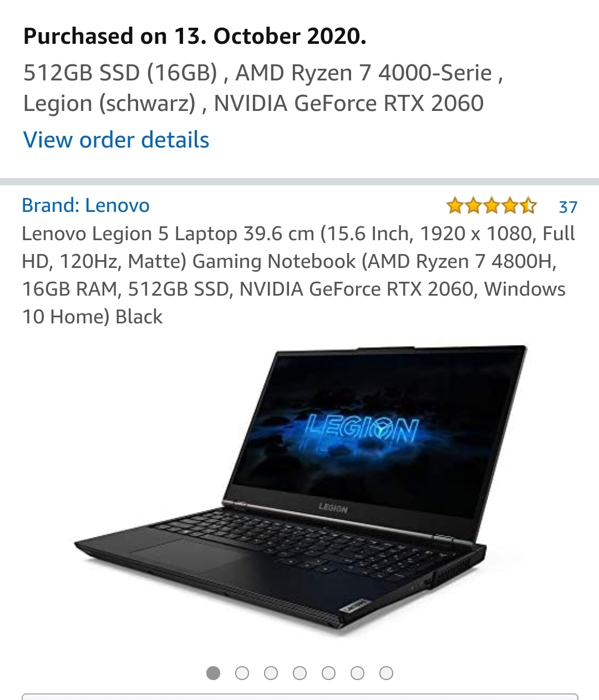Tap the Lenovo Legion 5 product title
Viewport: 599px width, 700px height.
point(299,275)
